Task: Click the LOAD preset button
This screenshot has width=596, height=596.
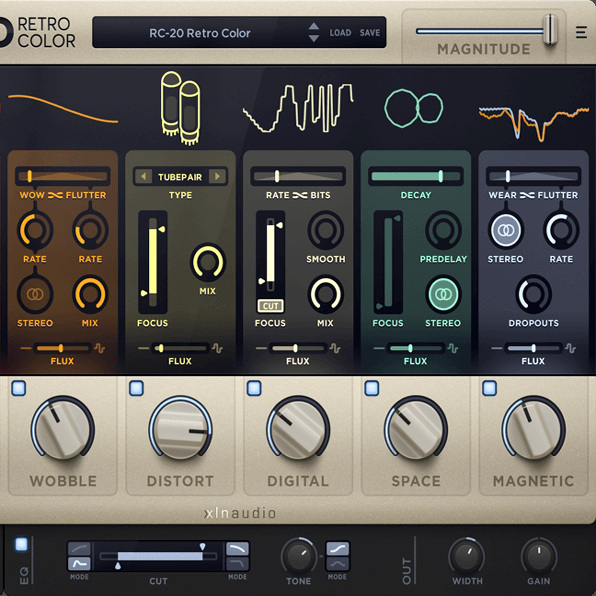Action: [x=340, y=33]
